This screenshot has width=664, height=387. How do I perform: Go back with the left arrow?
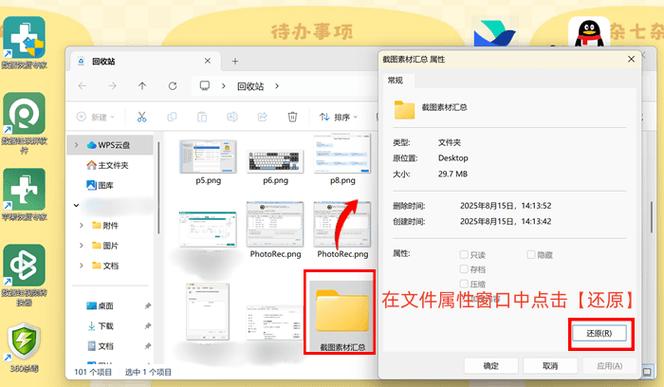click(82, 86)
